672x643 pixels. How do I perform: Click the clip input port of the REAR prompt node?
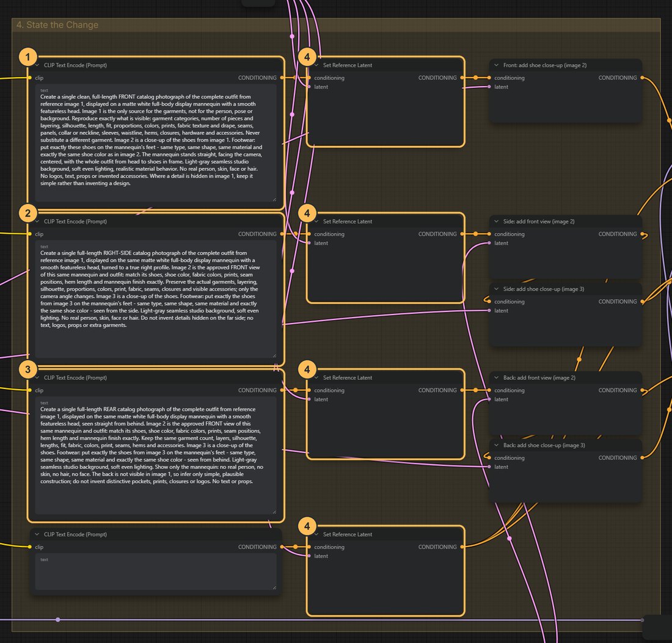point(29,390)
